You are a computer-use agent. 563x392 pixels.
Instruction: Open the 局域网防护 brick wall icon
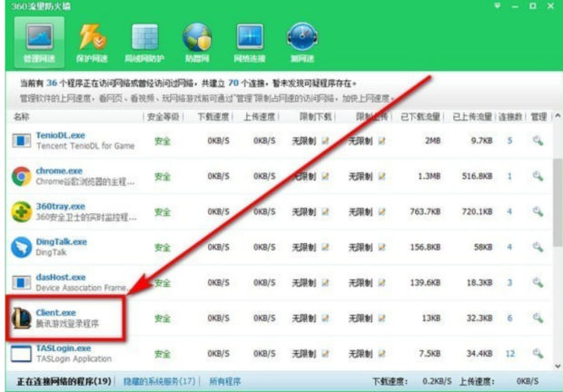(x=144, y=37)
